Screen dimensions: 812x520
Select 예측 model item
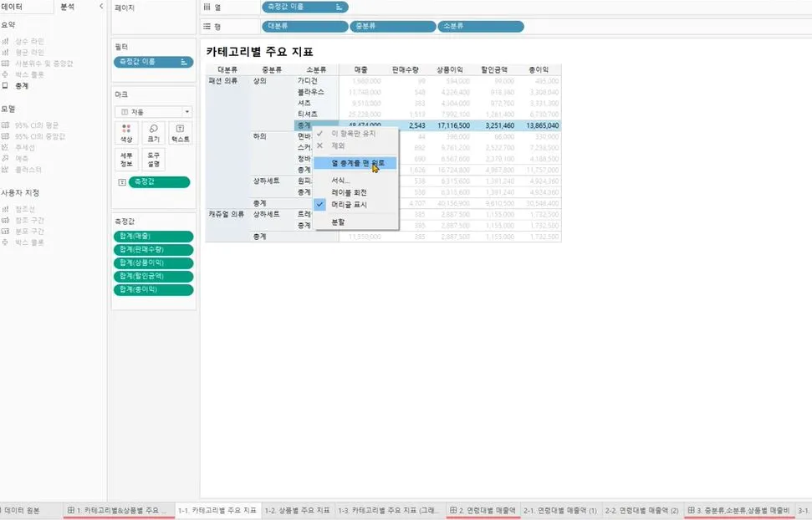point(22,159)
